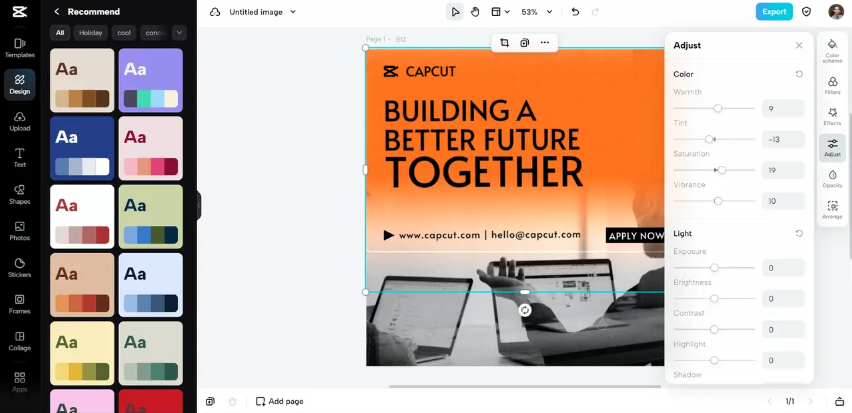
Task: Click the Export button
Action: click(x=774, y=11)
